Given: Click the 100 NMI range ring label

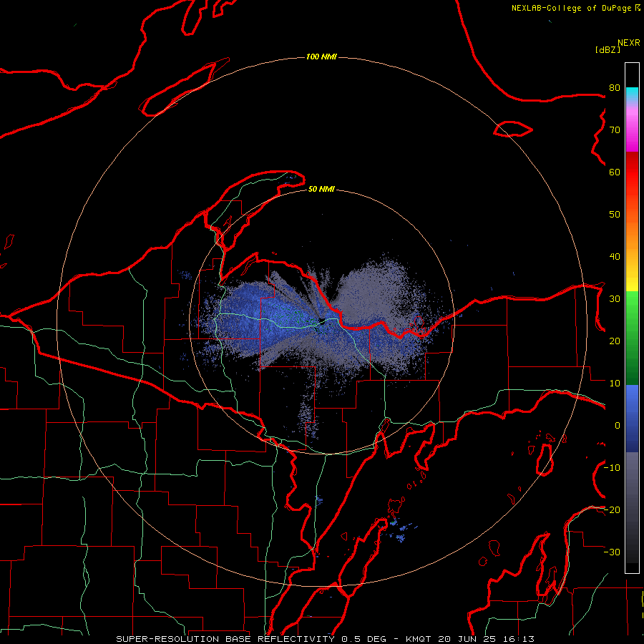Looking at the screenshot, I should coord(321,57).
